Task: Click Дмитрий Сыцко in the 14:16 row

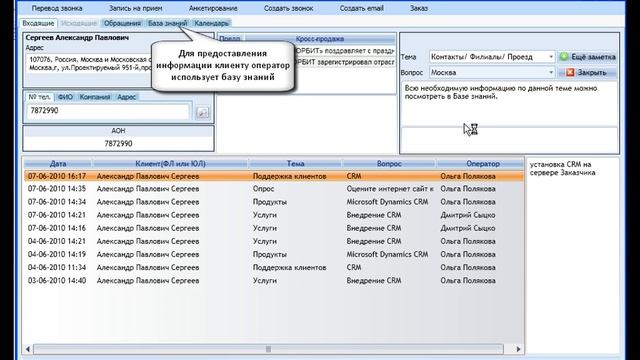Action: 468,228
